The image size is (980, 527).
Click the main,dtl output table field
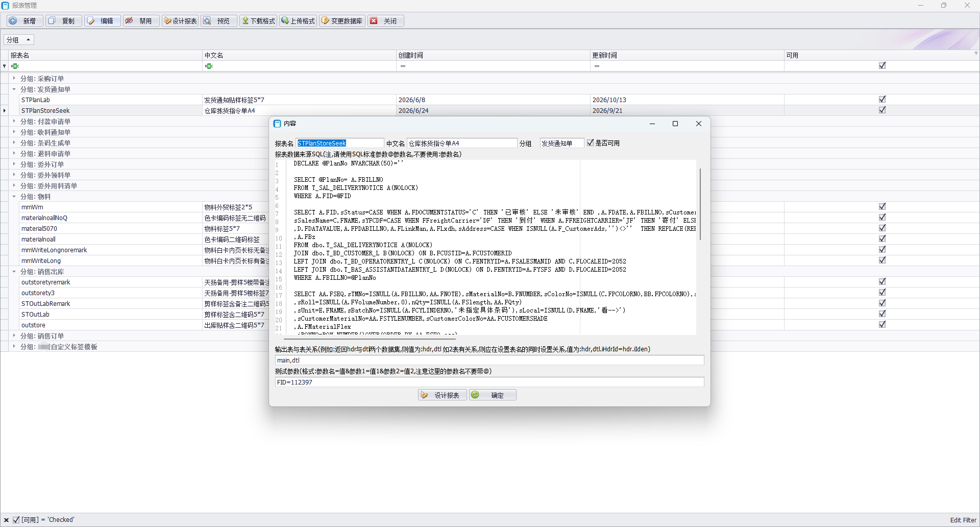pyautogui.click(x=489, y=361)
